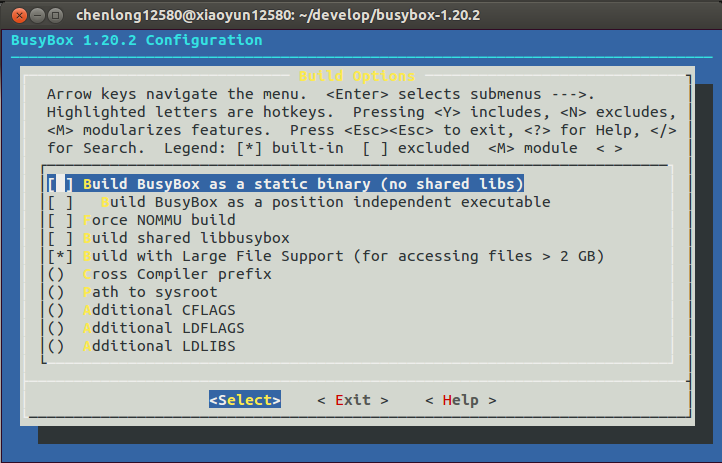This screenshot has height=463, width=722.
Task: Open the Cross Compiler prefix value field
Action: tap(56, 274)
